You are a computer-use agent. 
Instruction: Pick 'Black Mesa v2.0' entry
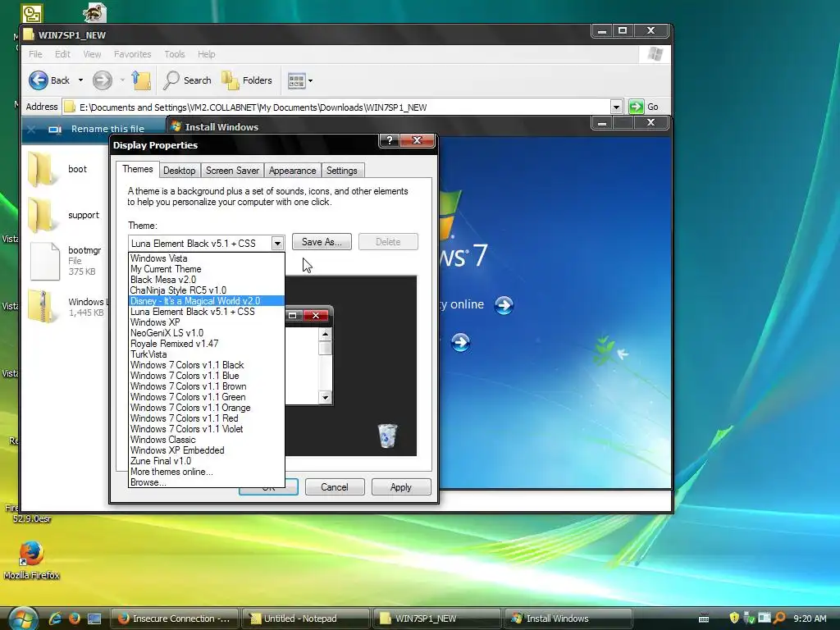coord(206,280)
